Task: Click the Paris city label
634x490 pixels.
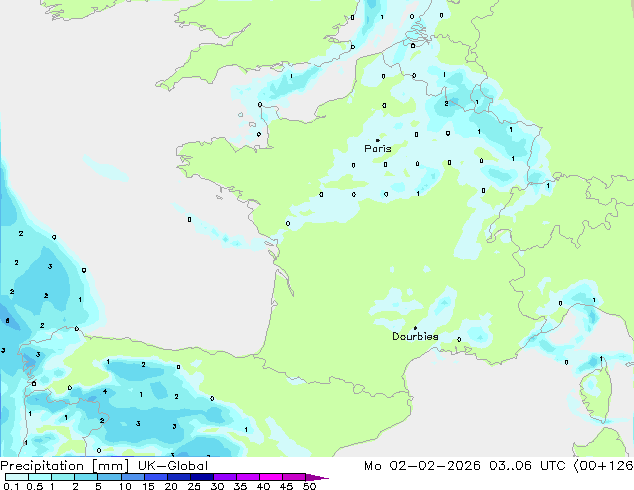Action: (378, 148)
